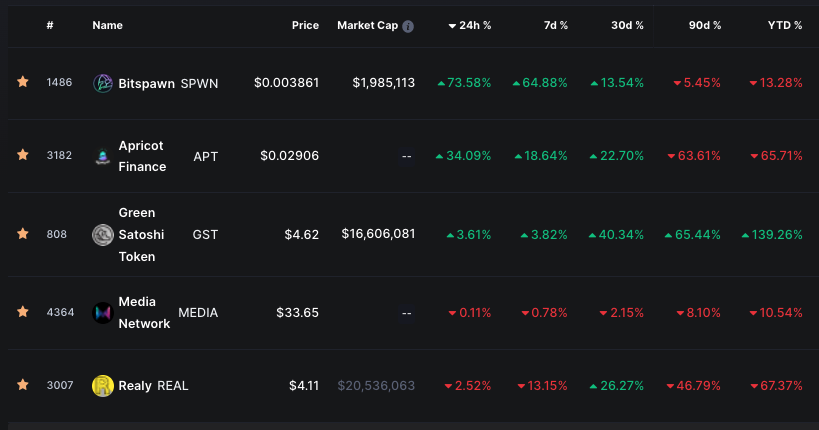Sort coins by Price column header
Screen dimensions: 819x430
coord(305,25)
